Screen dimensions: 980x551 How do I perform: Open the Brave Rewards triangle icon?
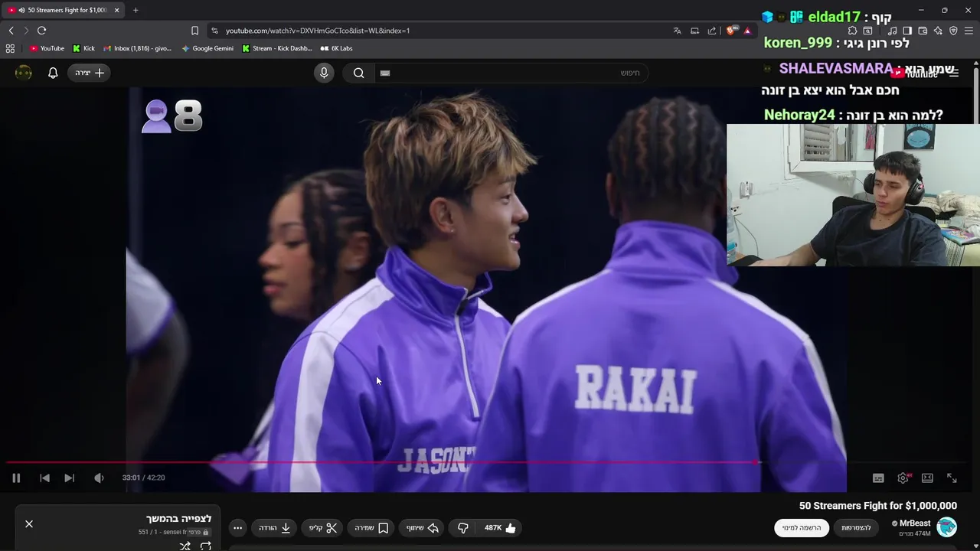click(x=747, y=31)
